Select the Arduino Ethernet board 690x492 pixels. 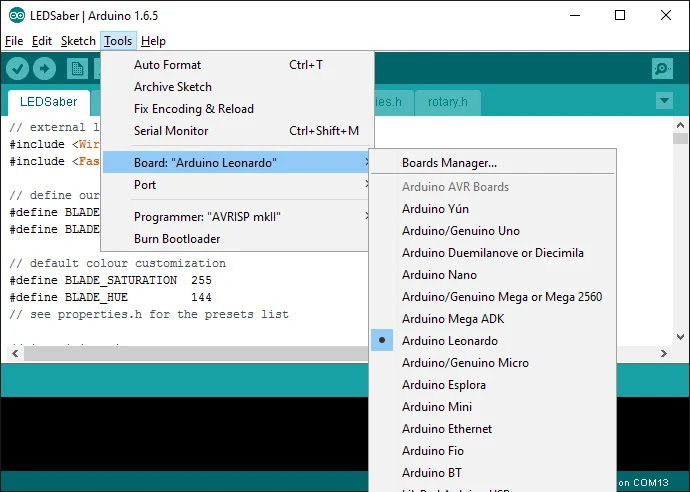(x=493, y=429)
